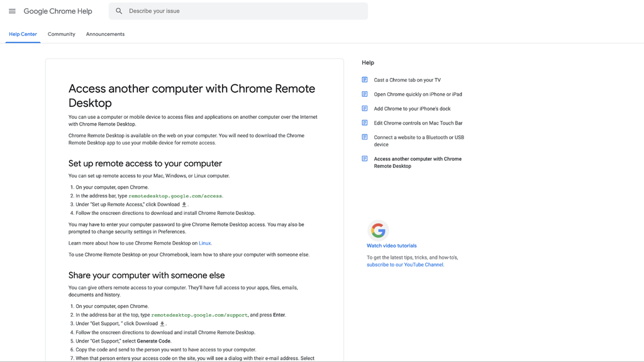Click the article icon beside "Connect a website to a Bluetooth or USB device"

pos(365,137)
